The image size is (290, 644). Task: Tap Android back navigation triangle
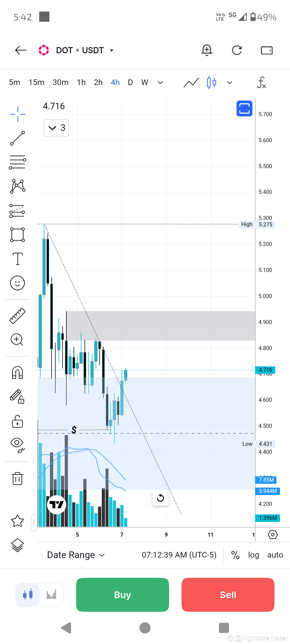pyautogui.click(x=66, y=628)
